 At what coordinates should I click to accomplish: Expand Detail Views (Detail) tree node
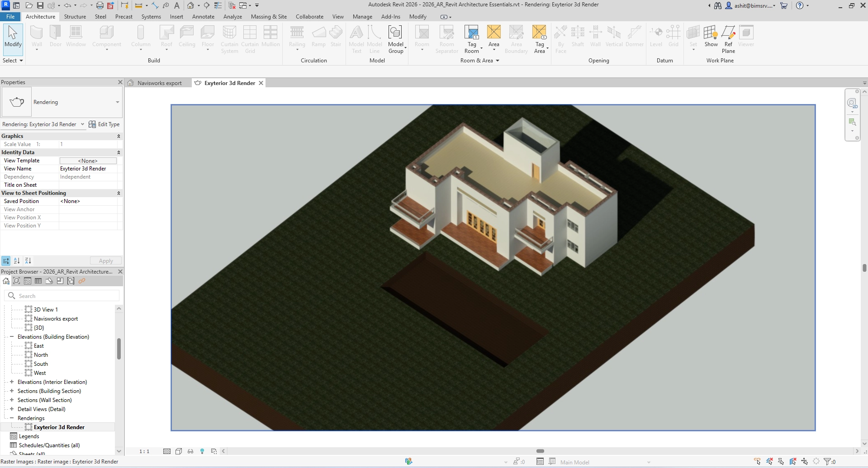point(12,409)
